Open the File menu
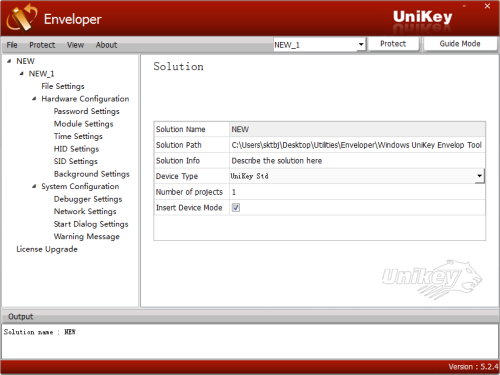Image resolution: width=500 pixels, height=375 pixels. pos(12,45)
